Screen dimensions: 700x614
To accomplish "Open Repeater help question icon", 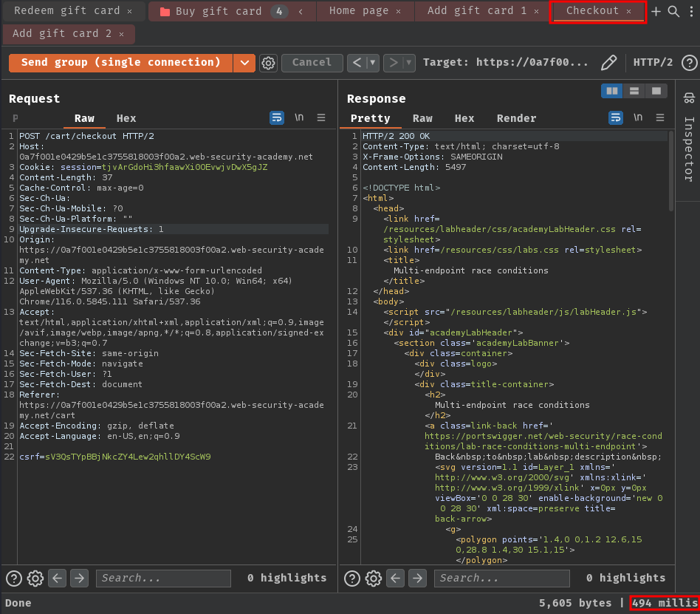I will click(689, 63).
